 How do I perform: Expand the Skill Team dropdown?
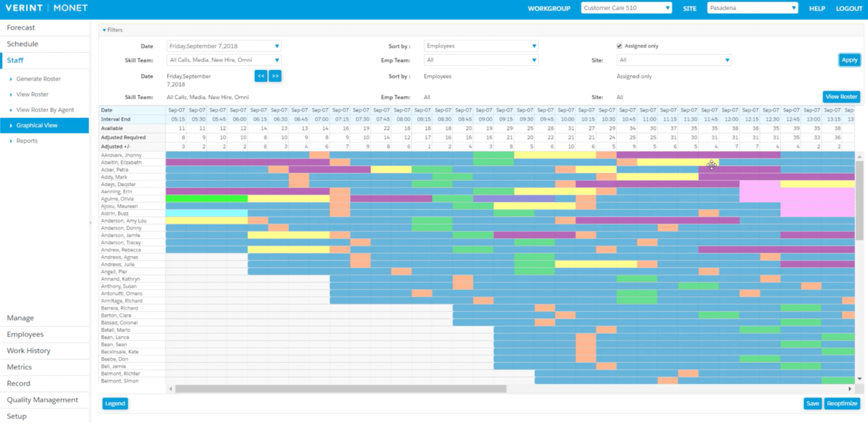click(224, 60)
